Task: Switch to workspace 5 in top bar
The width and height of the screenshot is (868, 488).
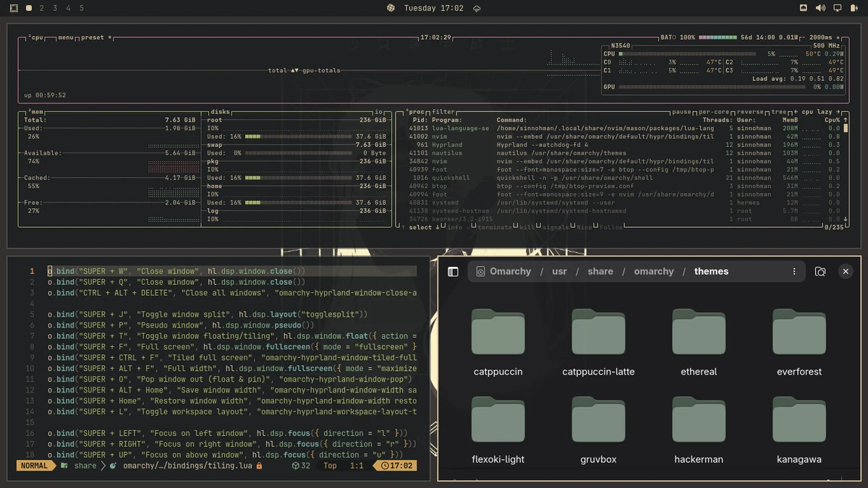Action: coord(81,8)
